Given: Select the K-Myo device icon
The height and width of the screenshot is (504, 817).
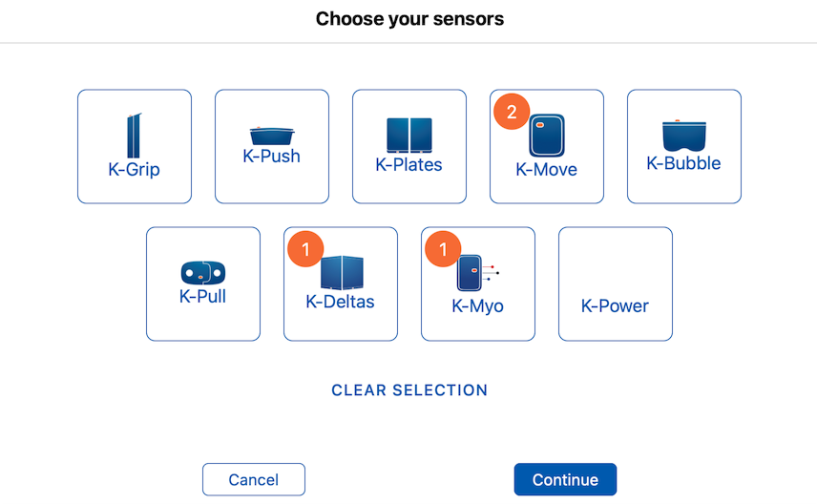Looking at the screenshot, I should (478, 273).
